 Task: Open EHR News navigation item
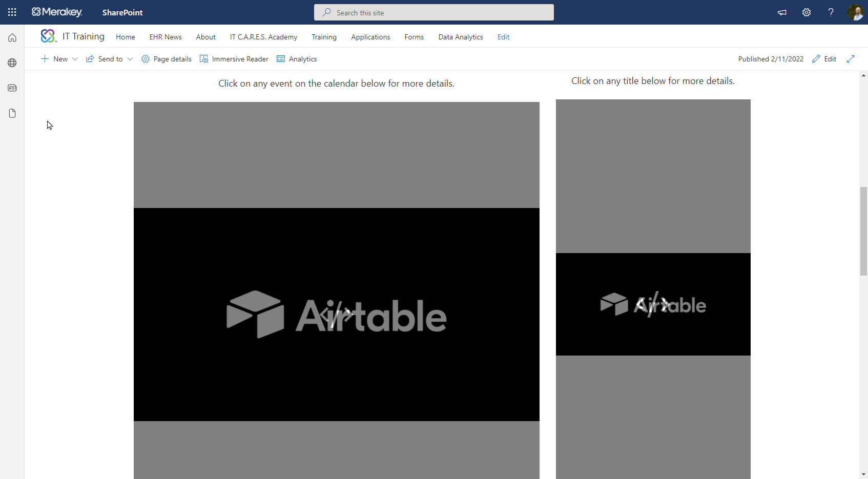click(166, 37)
